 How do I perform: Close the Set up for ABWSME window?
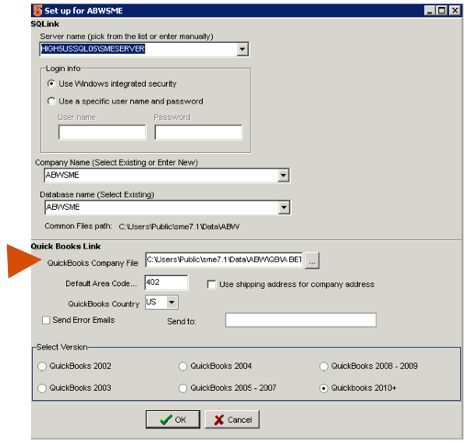click(x=455, y=11)
